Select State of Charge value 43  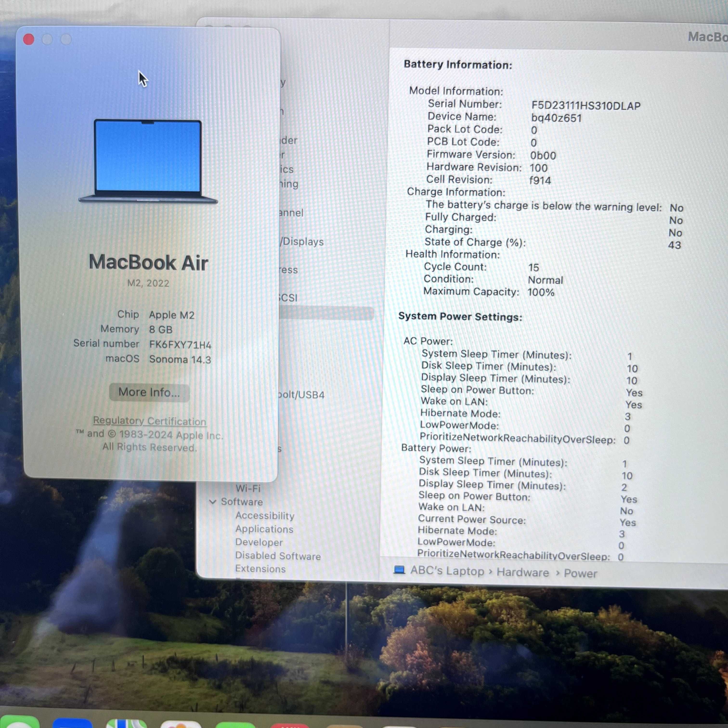[675, 245]
